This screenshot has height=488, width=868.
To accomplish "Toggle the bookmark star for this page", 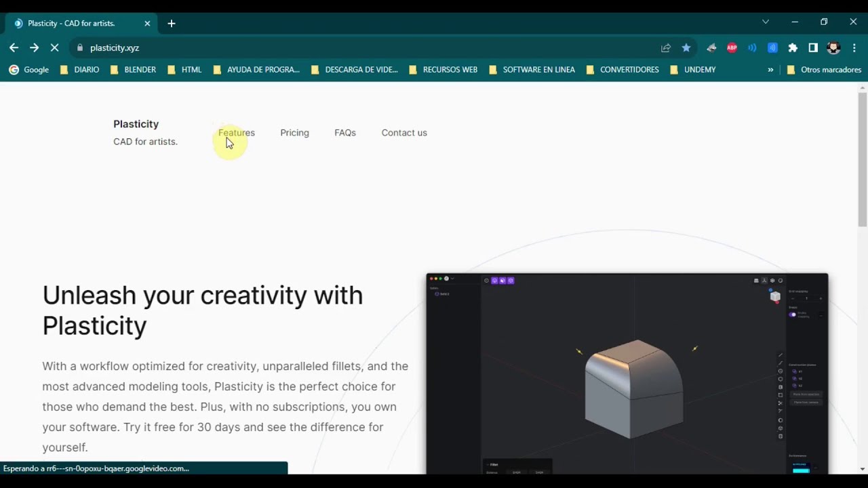I will pos(686,47).
